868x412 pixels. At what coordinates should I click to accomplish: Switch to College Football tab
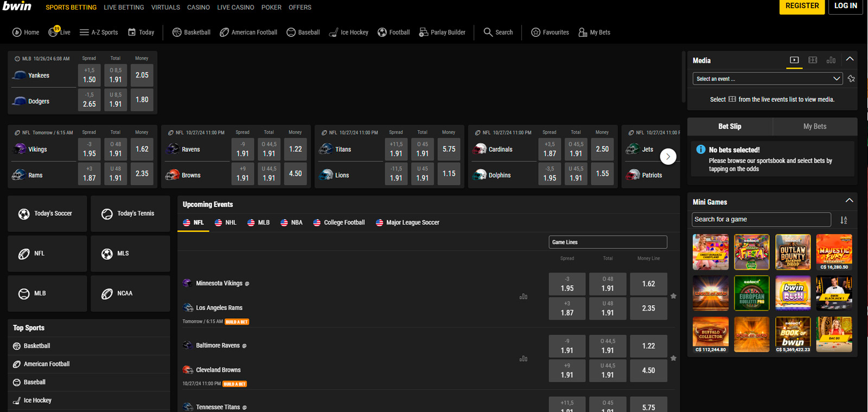(x=339, y=223)
